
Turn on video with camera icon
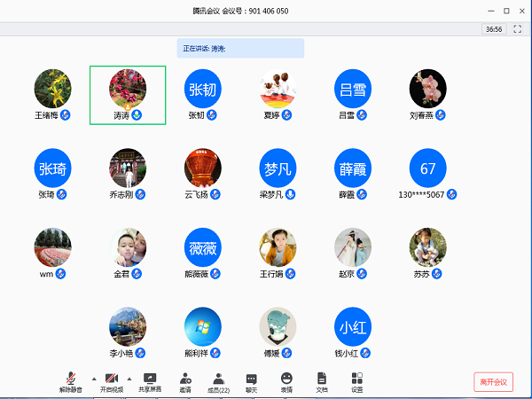(112, 382)
